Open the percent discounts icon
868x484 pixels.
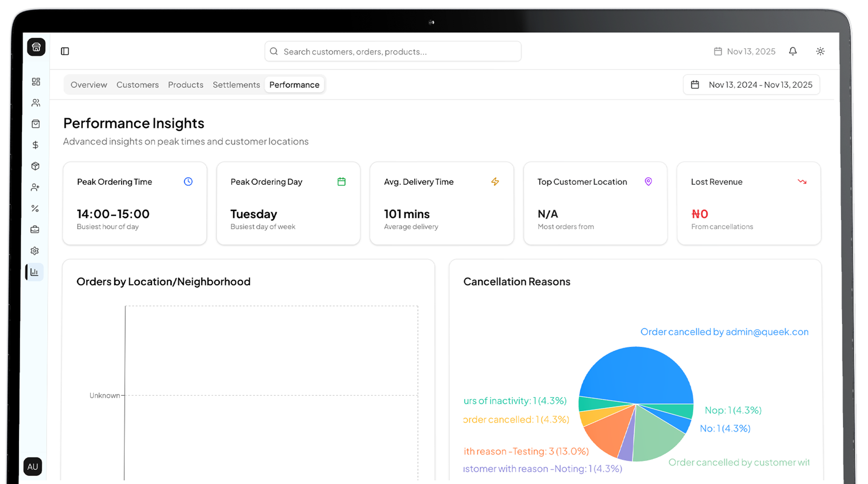[x=35, y=208]
